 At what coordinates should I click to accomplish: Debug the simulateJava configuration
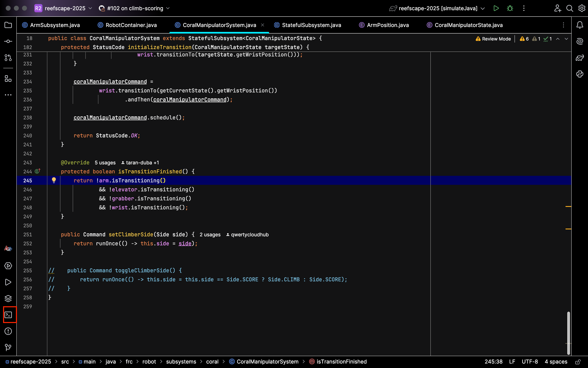click(510, 8)
